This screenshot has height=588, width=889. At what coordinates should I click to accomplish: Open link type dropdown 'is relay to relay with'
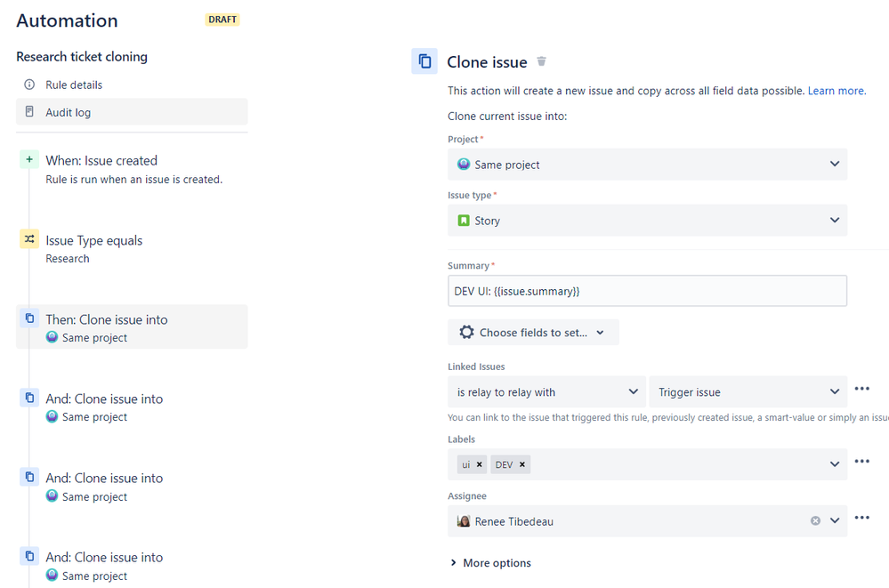pyautogui.click(x=546, y=391)
